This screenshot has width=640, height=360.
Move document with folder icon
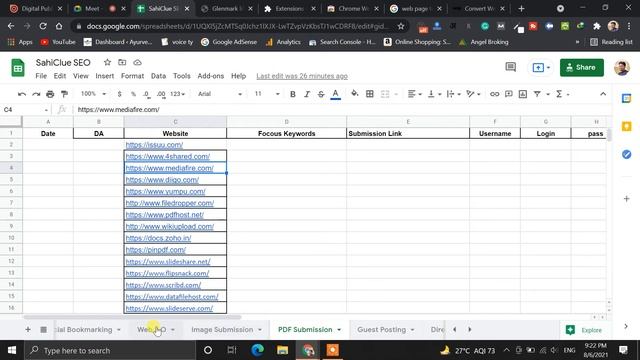[122, 62]
